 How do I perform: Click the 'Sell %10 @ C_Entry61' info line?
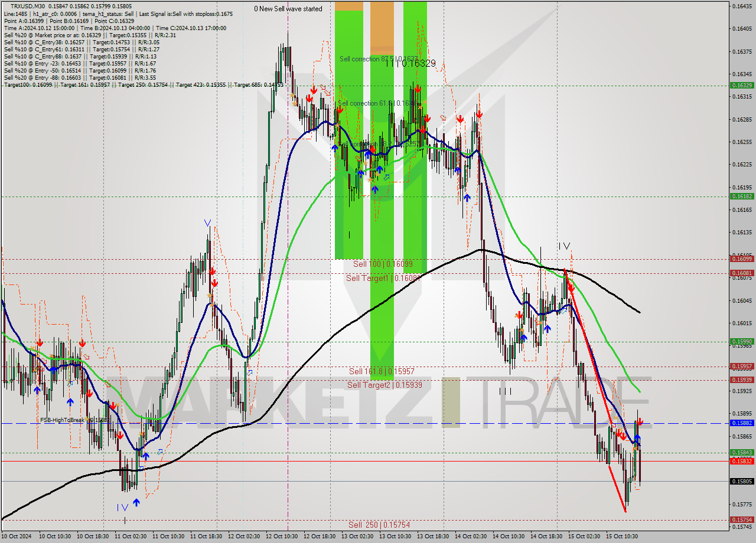[x=82, y=49]
